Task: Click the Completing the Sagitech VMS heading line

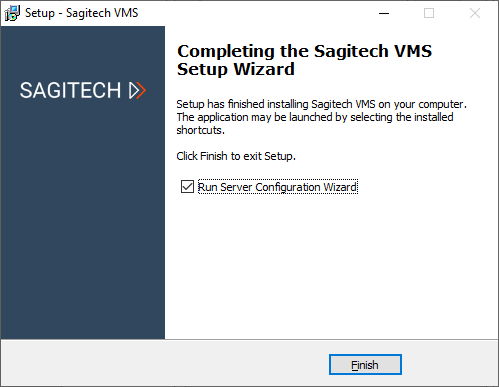Action: [x=304, y=51]
